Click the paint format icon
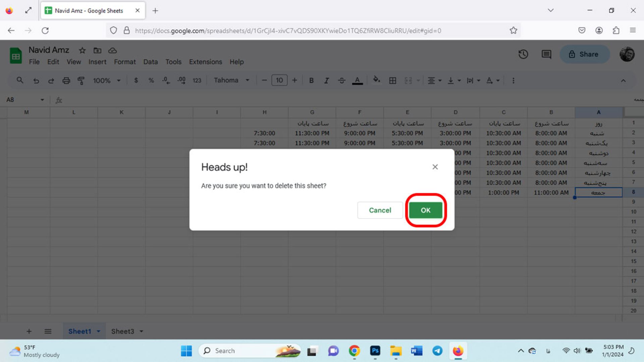 (81, 80)
